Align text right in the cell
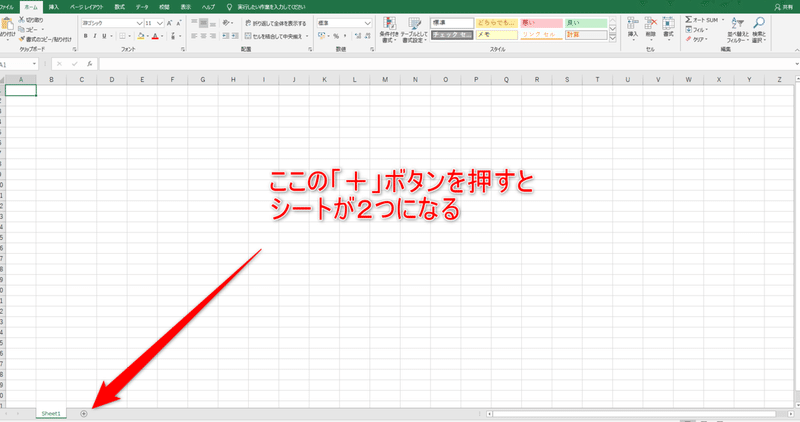Image resolution: width=800 pixels, height=422 pixels. point(213,36)
